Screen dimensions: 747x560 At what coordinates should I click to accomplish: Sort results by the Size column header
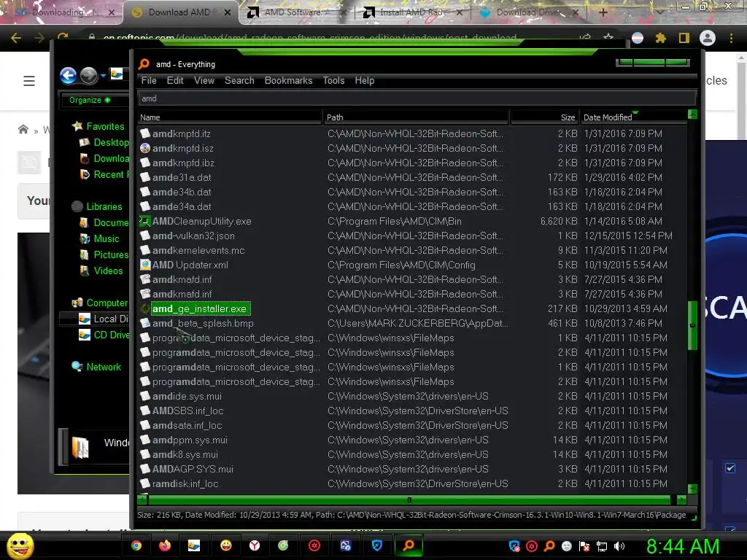pyautogui.click(x=544, y=117)
